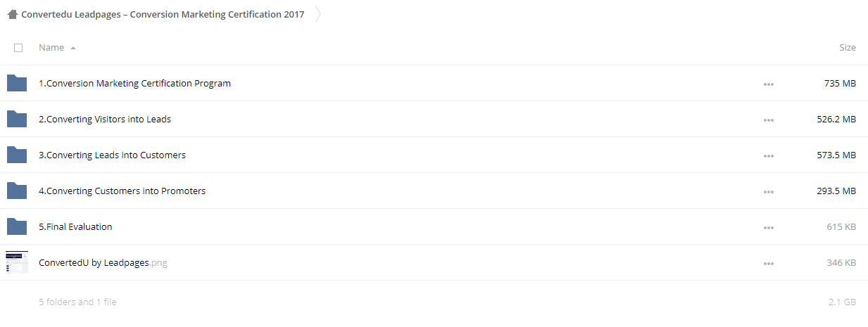Open ellipsis menu for 2.Converting Visitors into Leads

[768, 120]
